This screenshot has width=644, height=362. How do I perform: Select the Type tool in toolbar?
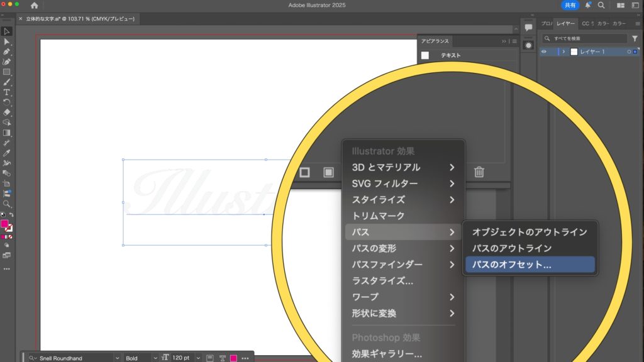pyautogui.click(x=7, y=92)
